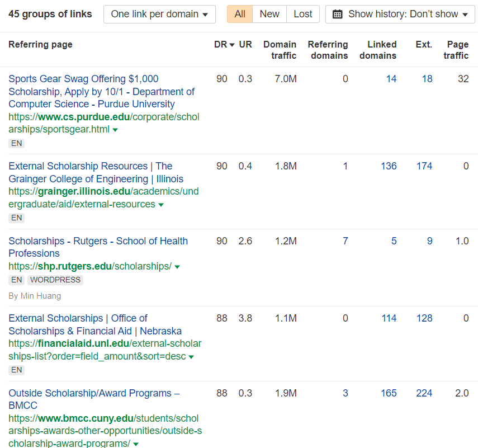Open the shp.rutgers.edu/scholarships/ URL
Image resolution: width=478 pixels, height=448 pixels.
click(90, 266)
